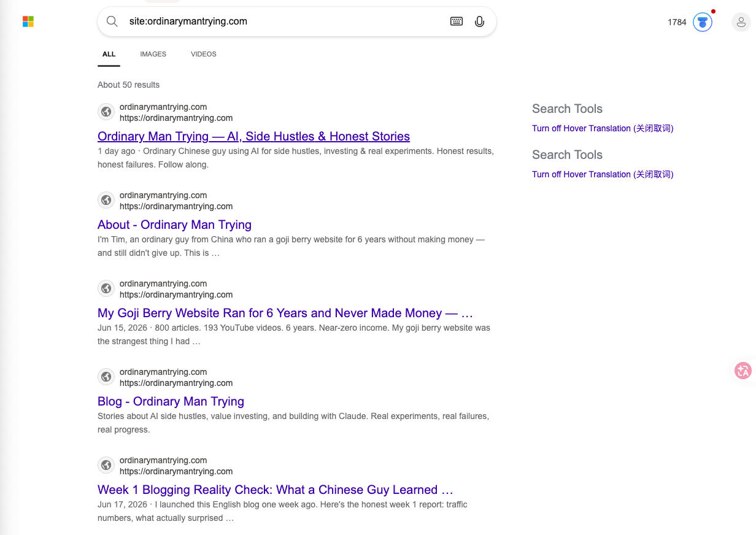Click the 'I'm Tim, an ordinary guy' snippet
Image resolution: width=756 pixels, height=535 pixels.
291,246
